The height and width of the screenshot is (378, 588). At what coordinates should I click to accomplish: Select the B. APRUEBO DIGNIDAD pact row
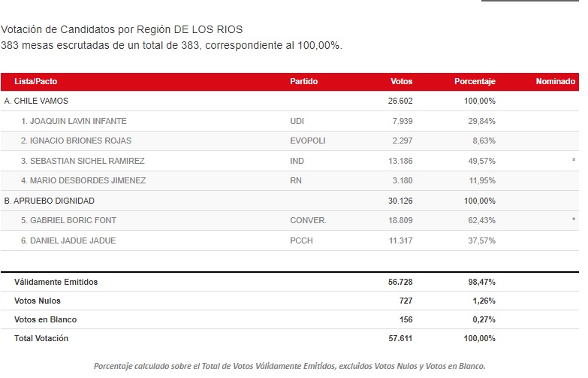[x=290, y=201]
